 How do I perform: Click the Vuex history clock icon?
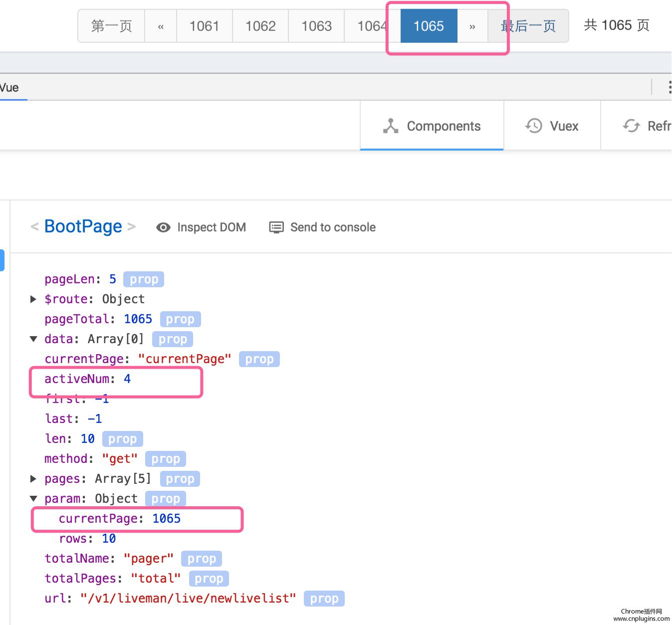pyautogui.click(x=534, y=126)
